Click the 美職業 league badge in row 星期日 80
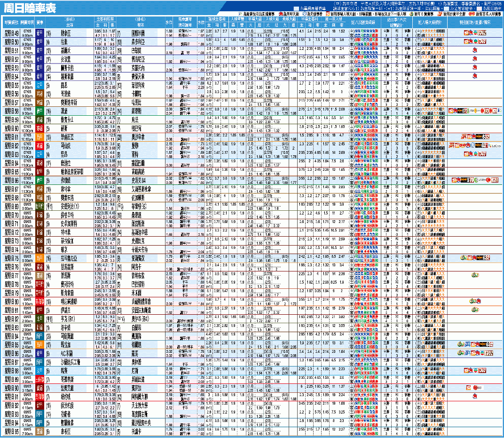This screenshot has width=504, height=438. [x=39, y=302]
